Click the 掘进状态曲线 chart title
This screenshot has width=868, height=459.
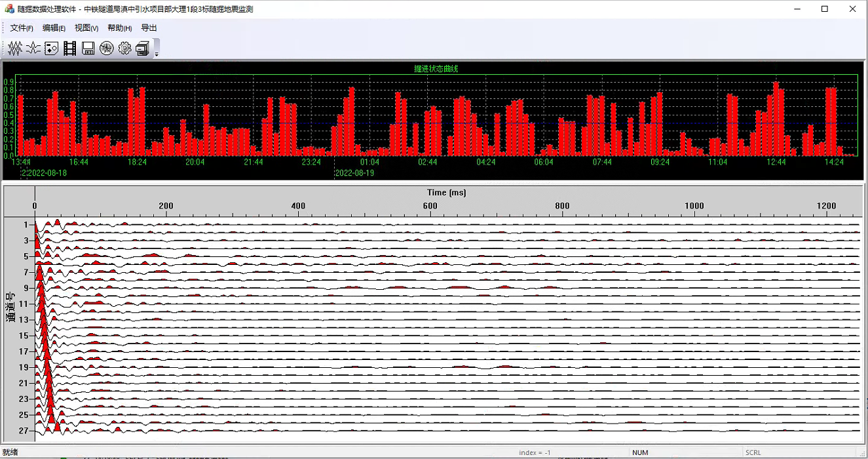click(436, 69)
